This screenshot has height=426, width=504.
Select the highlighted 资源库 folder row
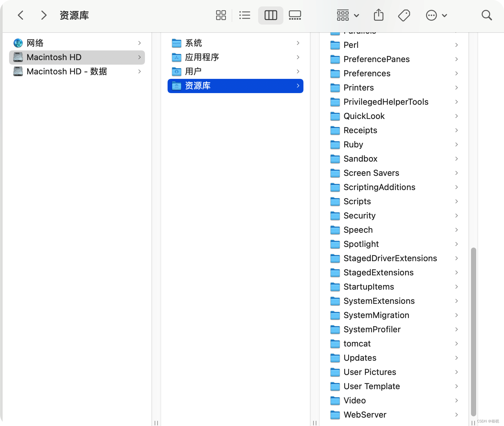tap(236, 86)
